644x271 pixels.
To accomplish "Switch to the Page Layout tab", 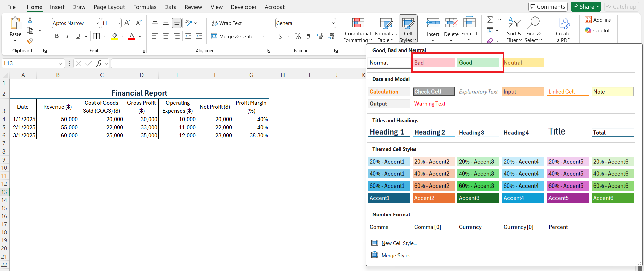I will click(109, 7).
